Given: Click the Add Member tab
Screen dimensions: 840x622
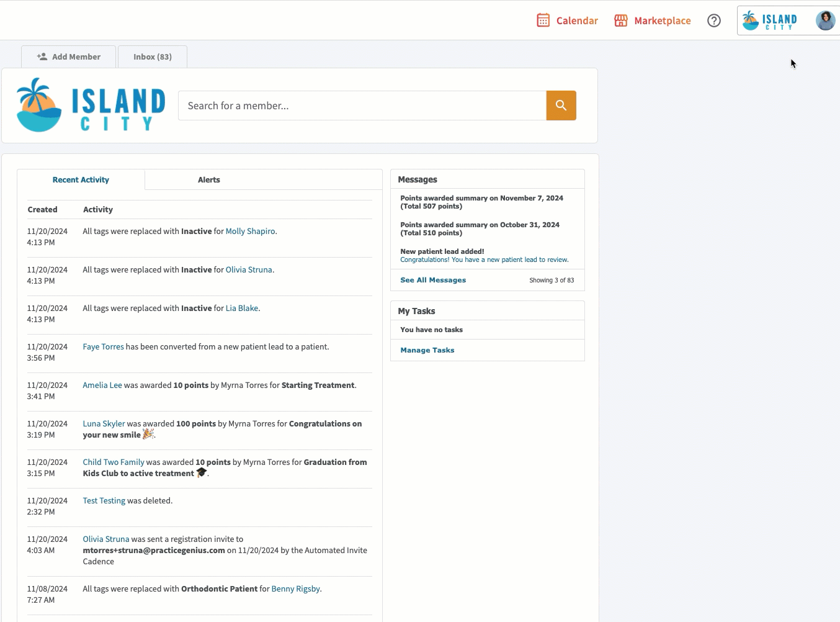Looking at the screenshot, I should 69,56.
